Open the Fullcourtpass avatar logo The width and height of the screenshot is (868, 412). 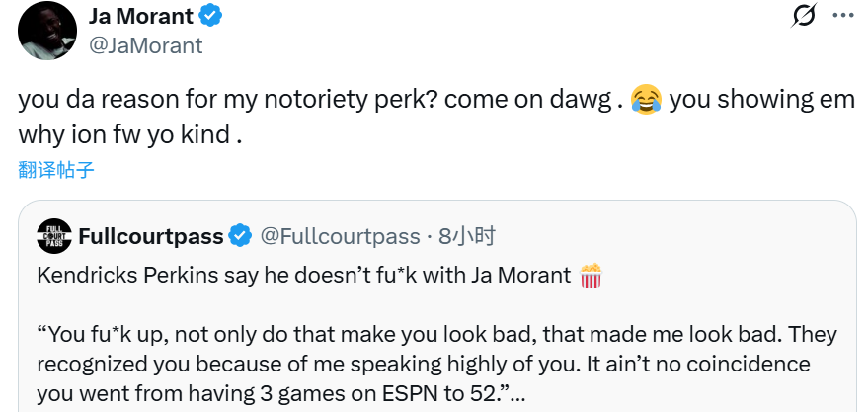click(x=54, y=236)
